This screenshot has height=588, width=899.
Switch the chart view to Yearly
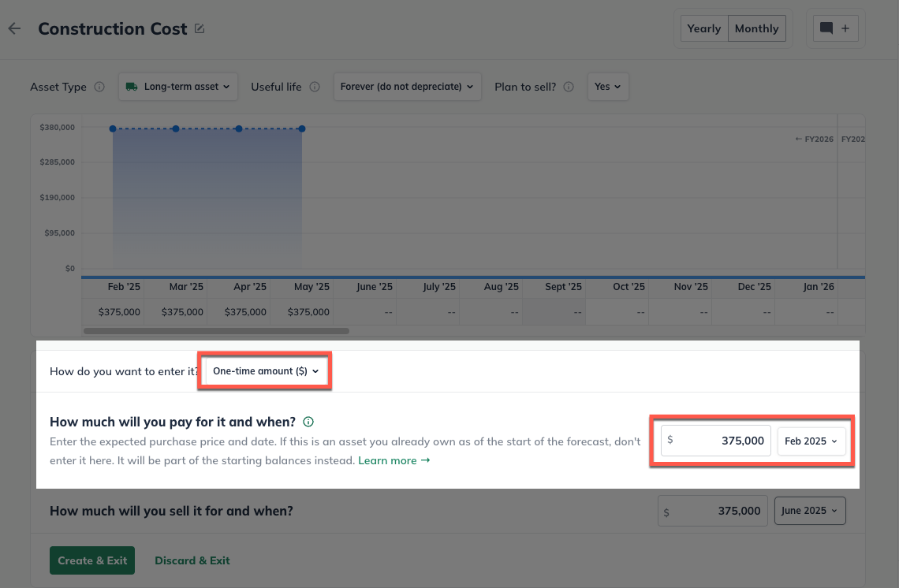coord(703,28)
